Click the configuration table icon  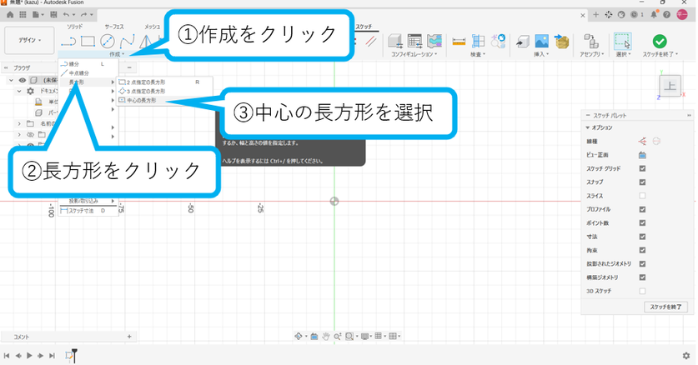[x=414, y=41]
